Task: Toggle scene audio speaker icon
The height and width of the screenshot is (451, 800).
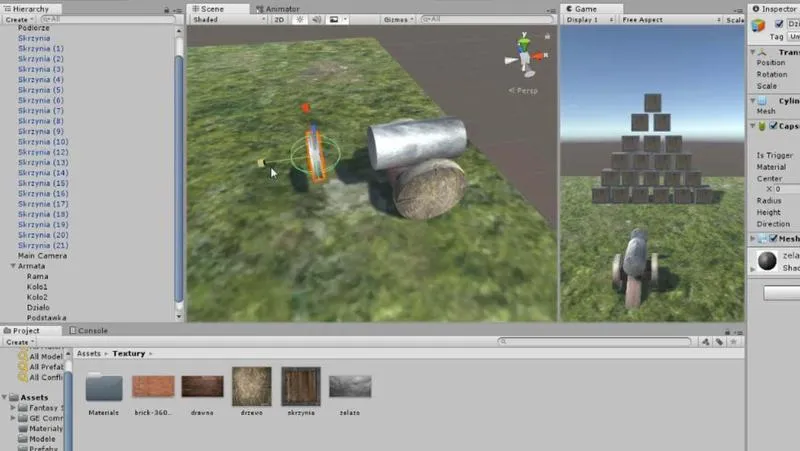Action: tap(314, 19)
